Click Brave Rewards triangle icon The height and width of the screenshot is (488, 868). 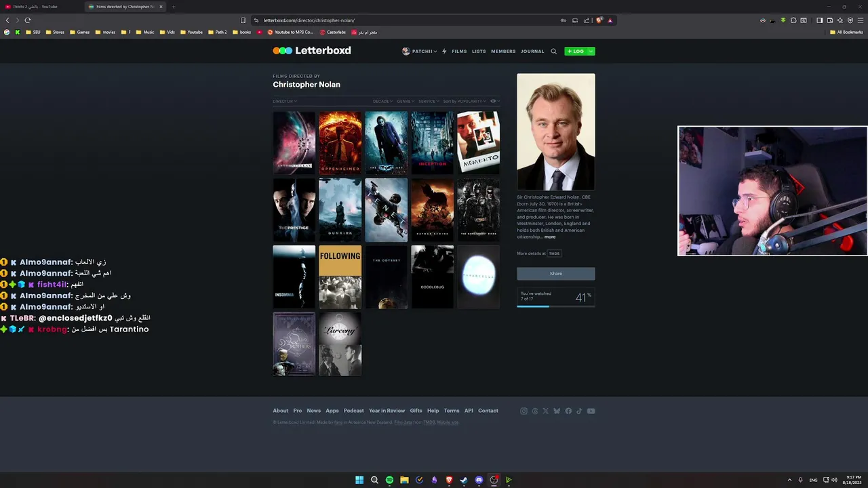click(610, 20)
